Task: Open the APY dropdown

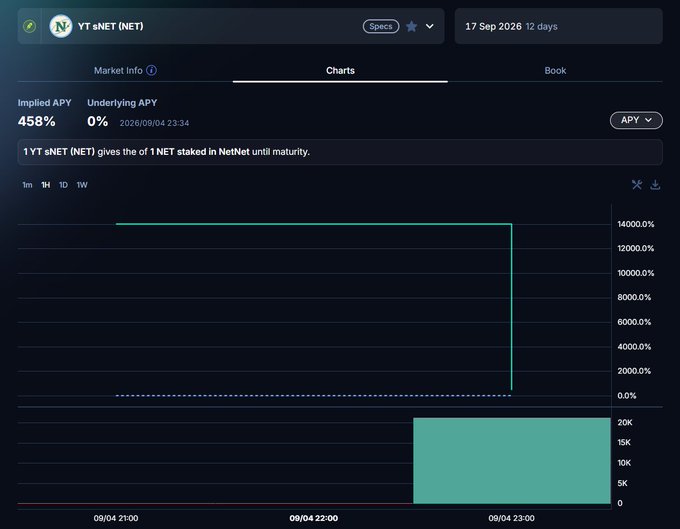Action: click(636, 120)
